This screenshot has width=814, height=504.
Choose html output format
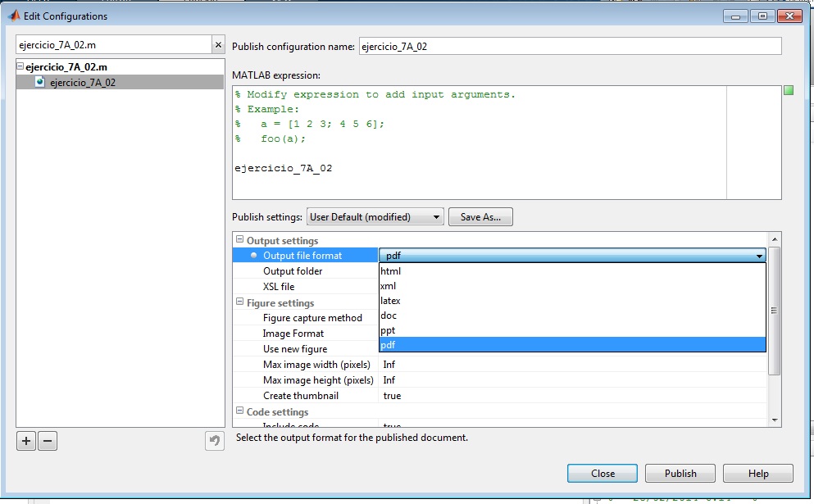tap(573, 271)
